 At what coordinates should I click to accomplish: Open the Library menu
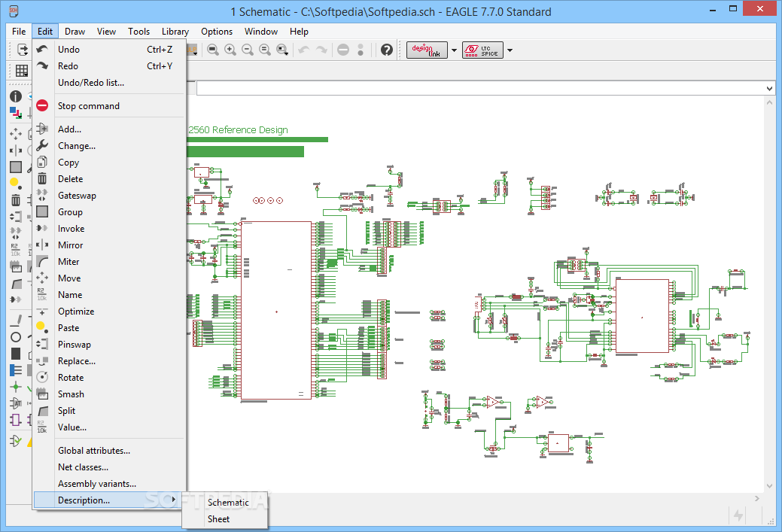point(175,32)
